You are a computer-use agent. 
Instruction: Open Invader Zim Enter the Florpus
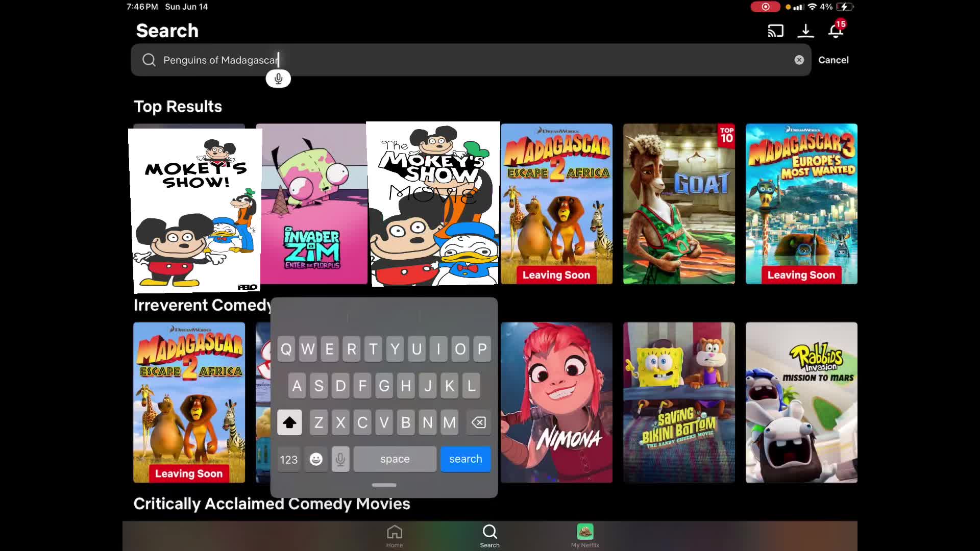[x=314, y=204]
